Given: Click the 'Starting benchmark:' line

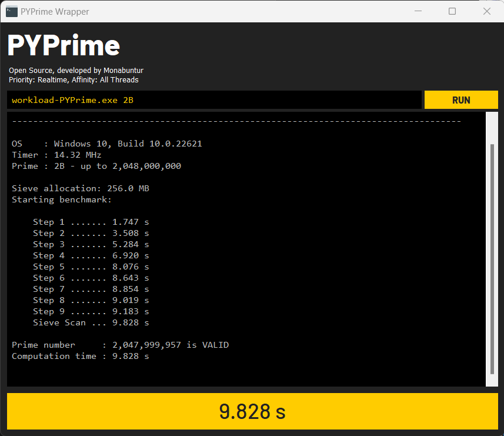Looking at the screenshot, I should pos(62,199).
